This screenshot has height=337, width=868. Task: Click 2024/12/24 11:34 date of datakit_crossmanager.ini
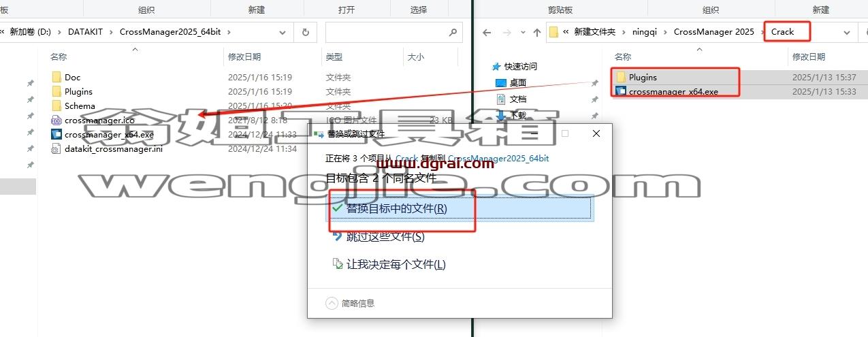point(262,148)
